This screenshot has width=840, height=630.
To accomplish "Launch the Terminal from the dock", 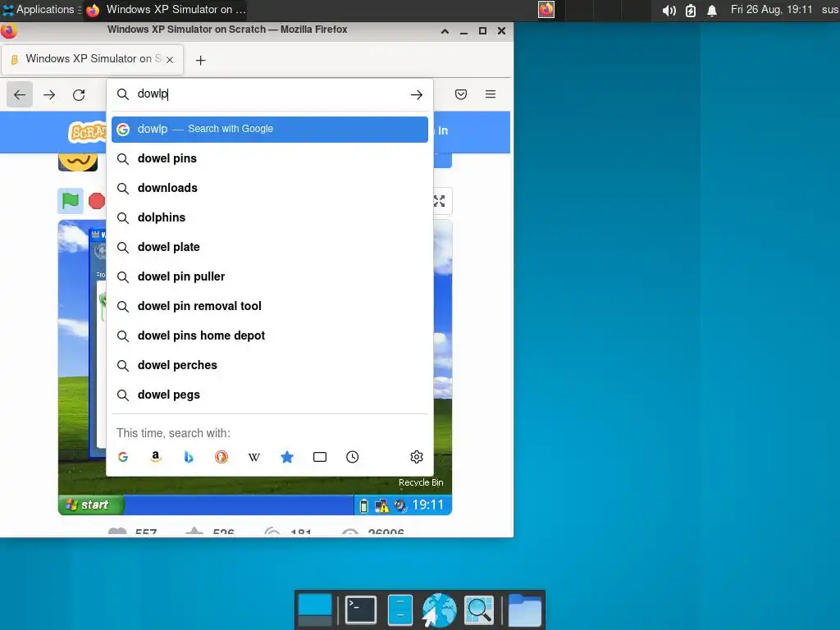I will coord(361,610).
